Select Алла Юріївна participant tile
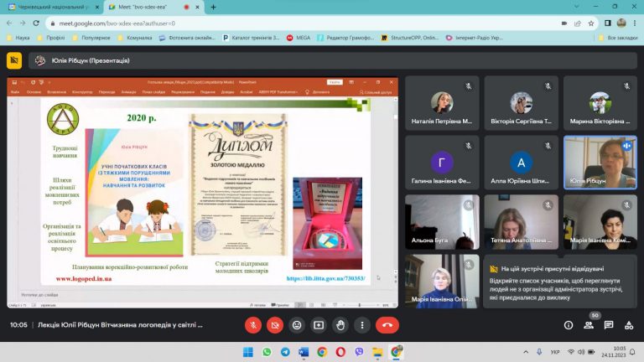The image size is (644, 362). click(x=522, y=163)
